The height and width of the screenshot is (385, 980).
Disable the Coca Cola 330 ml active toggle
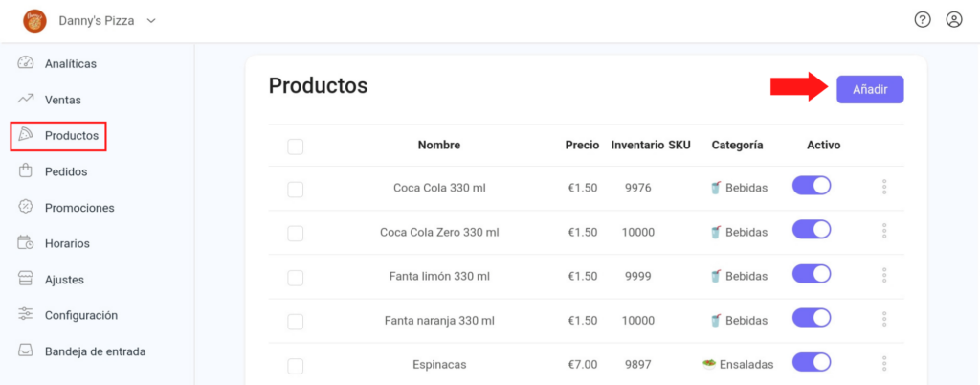pyautogui.click(x=812, y=186)
